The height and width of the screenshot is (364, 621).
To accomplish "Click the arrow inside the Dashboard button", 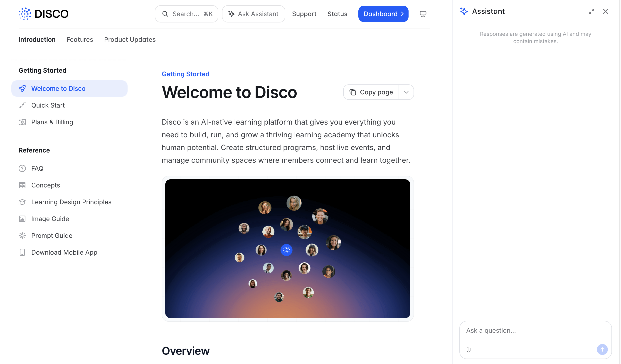I will point(402,14).
